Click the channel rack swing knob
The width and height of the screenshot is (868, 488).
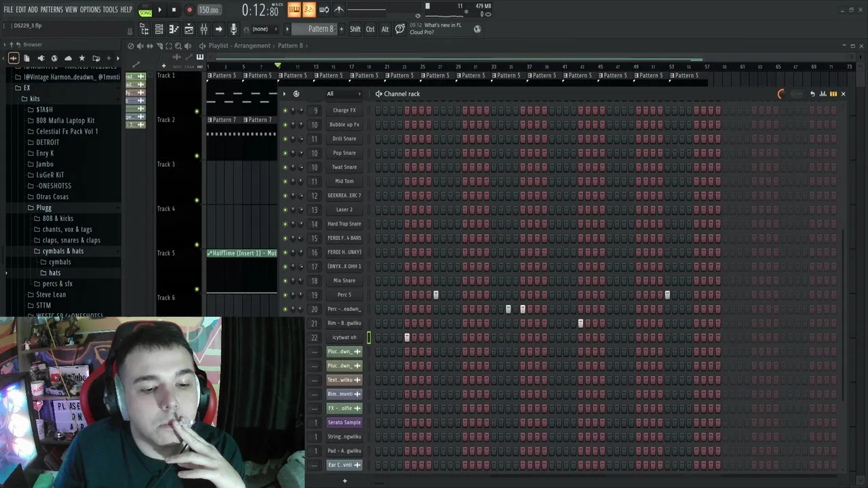[781, 94]
